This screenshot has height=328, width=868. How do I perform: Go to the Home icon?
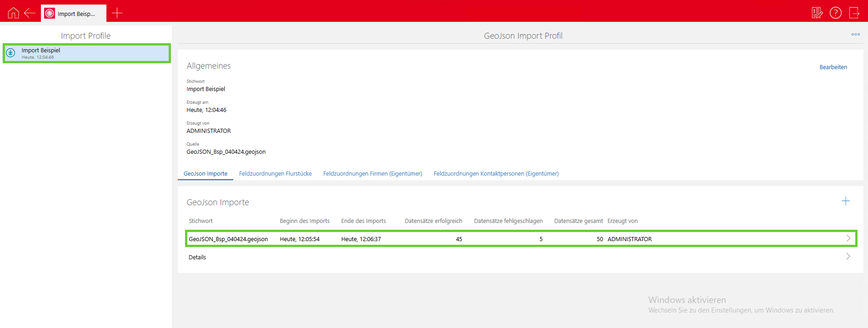[14, 13]
